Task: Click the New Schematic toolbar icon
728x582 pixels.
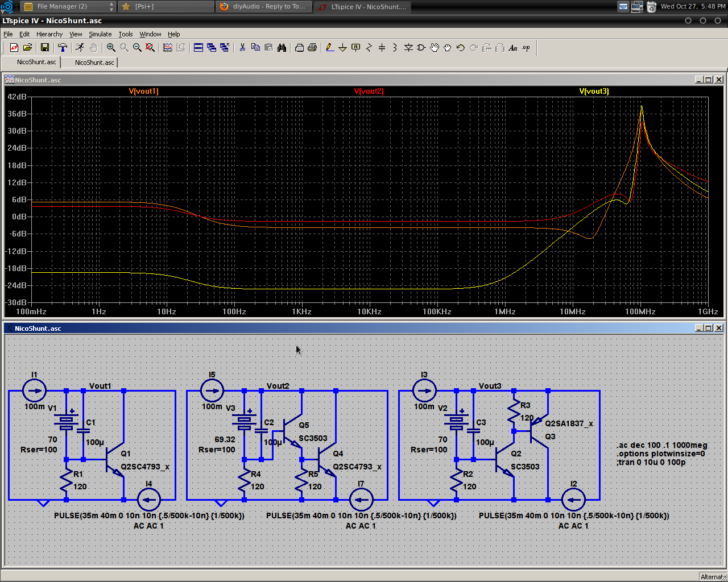Action: pos(14,48)
